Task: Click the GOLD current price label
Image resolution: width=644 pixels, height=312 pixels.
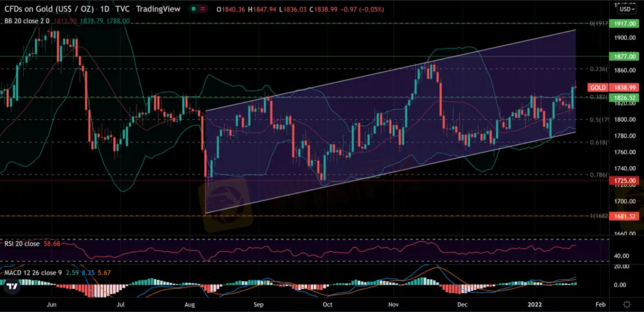Action: pyautogui.click(x=597, y=88)
